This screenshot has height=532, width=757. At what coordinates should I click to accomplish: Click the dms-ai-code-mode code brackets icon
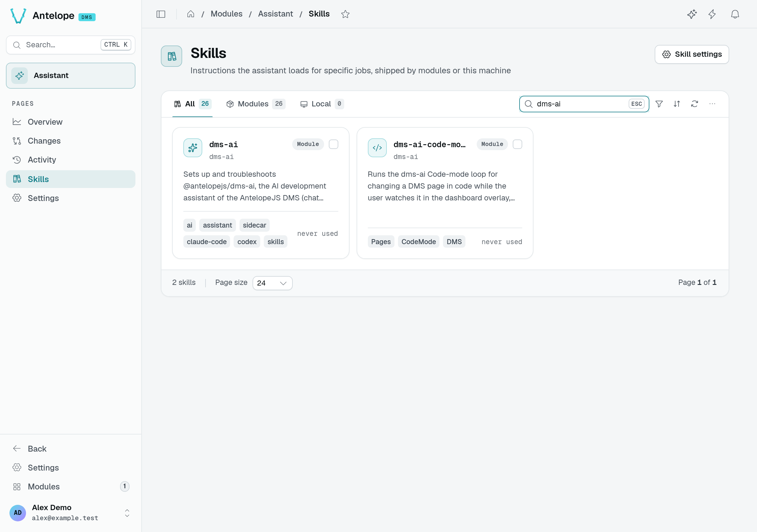(x=377, y=148)
